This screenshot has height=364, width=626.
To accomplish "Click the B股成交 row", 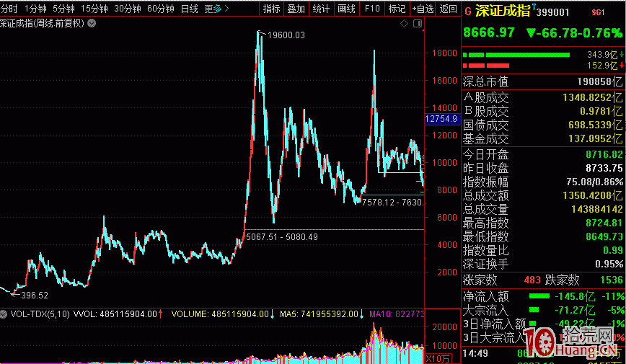I will [x=543, y=111].
